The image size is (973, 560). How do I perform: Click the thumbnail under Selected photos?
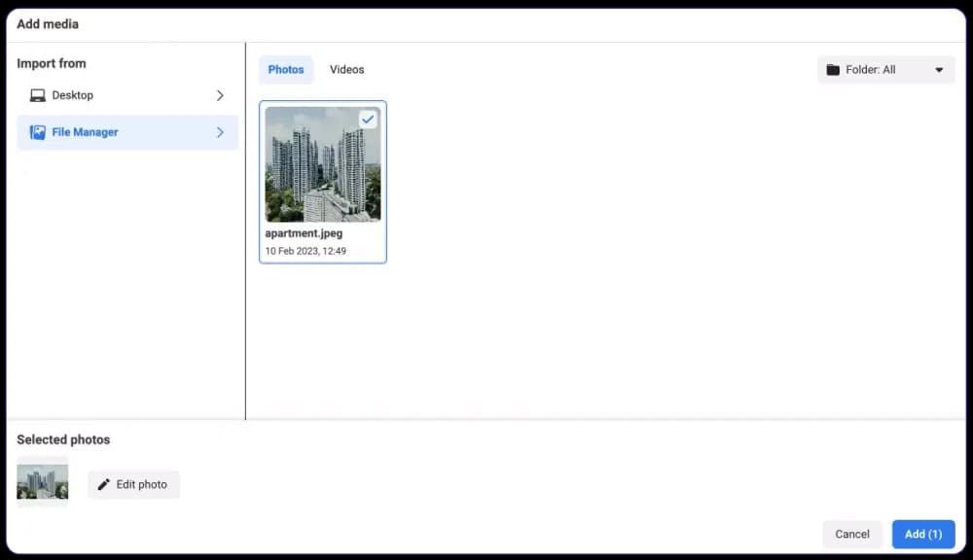pyautogui.click(x=43, y=481)
